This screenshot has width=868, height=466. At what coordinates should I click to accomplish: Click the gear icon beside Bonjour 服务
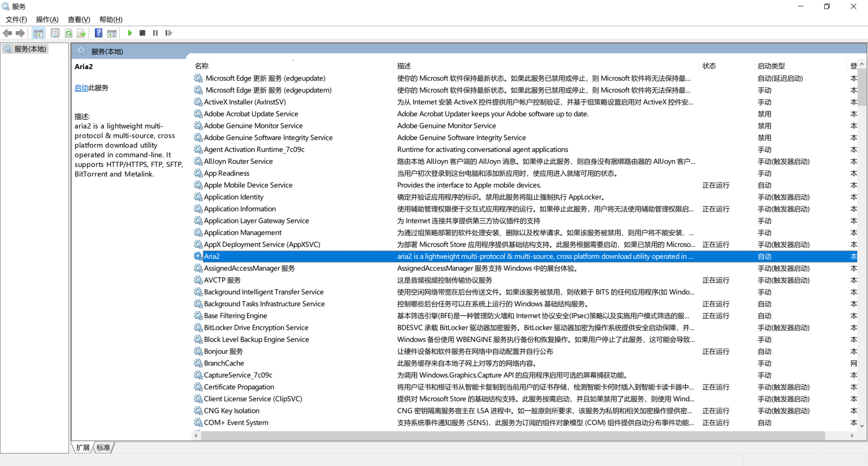click(198, 351)
